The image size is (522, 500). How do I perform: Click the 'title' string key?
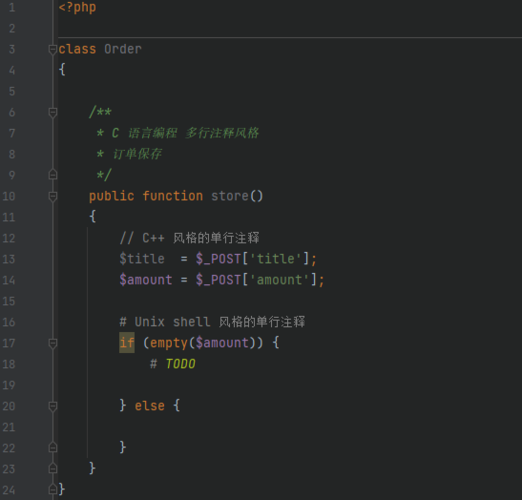tap(276, 259)
